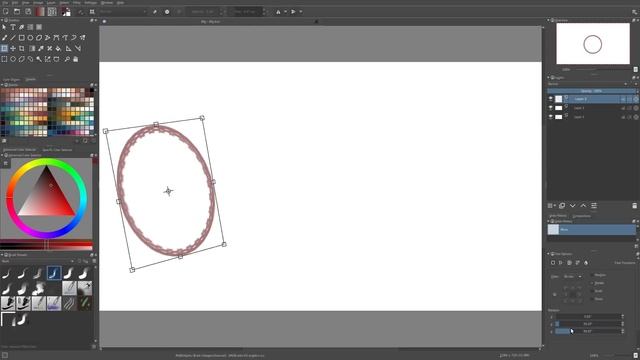The width and height of the screenshot is (640, 360).
Task: Select the Liquify transform mode icon
Action: point(586,263)
